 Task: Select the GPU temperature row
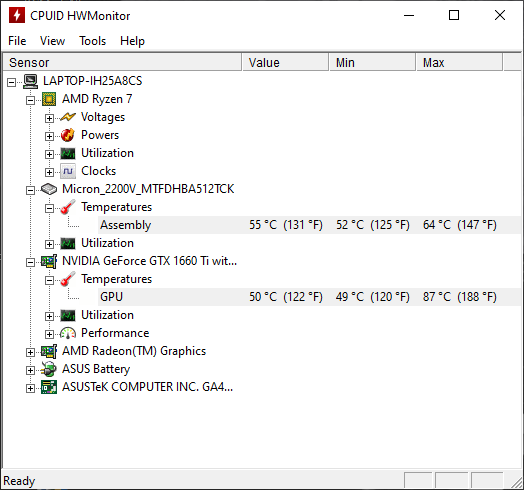pos(309,297)
